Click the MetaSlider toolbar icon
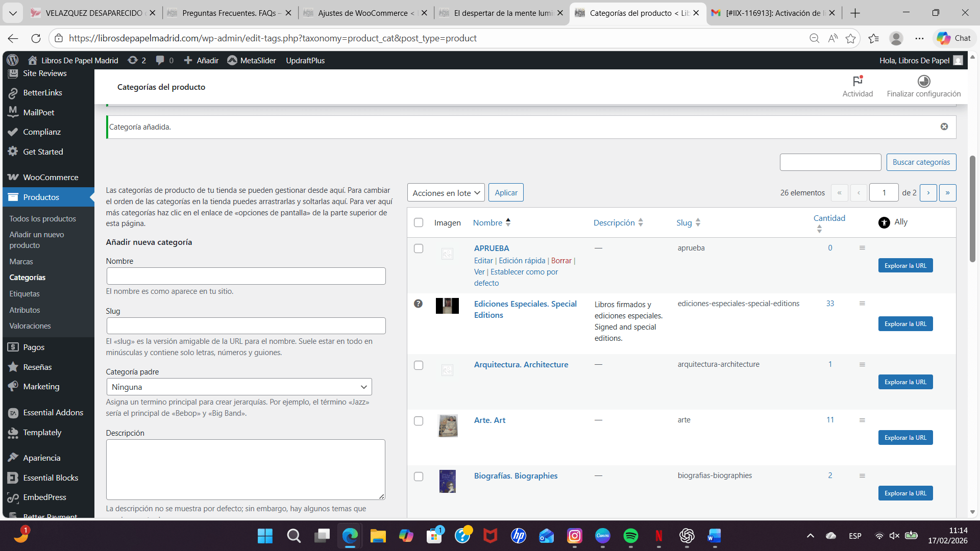This screenshot has height=551, width=980. pos(232,60)
